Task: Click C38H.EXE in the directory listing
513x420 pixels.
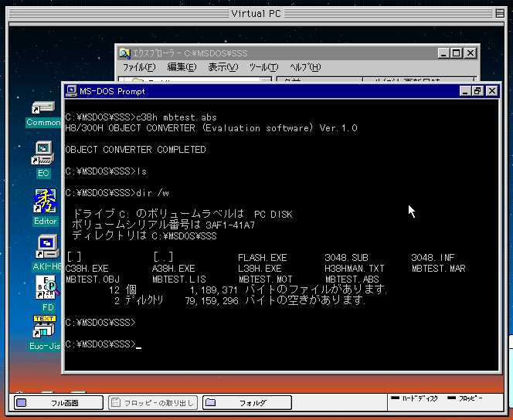Action: (x=87, y=269)
